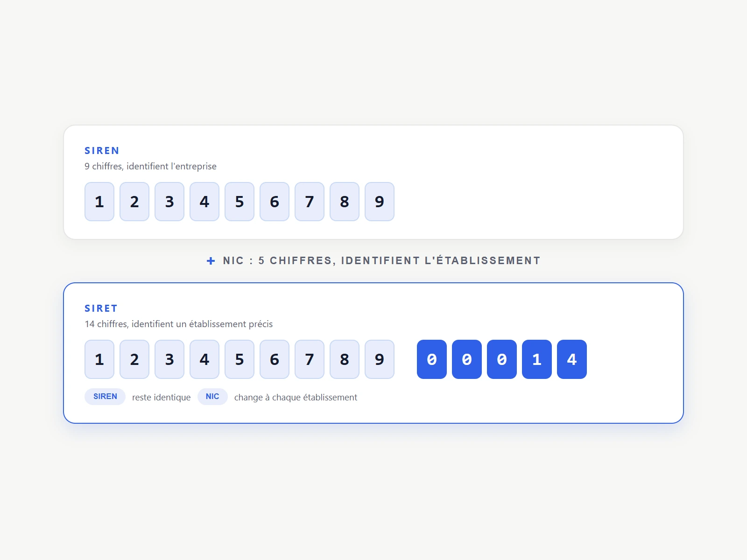Click digit 1 in the SIREN card
Screen dimensions: 747x560
coord(99,202)
